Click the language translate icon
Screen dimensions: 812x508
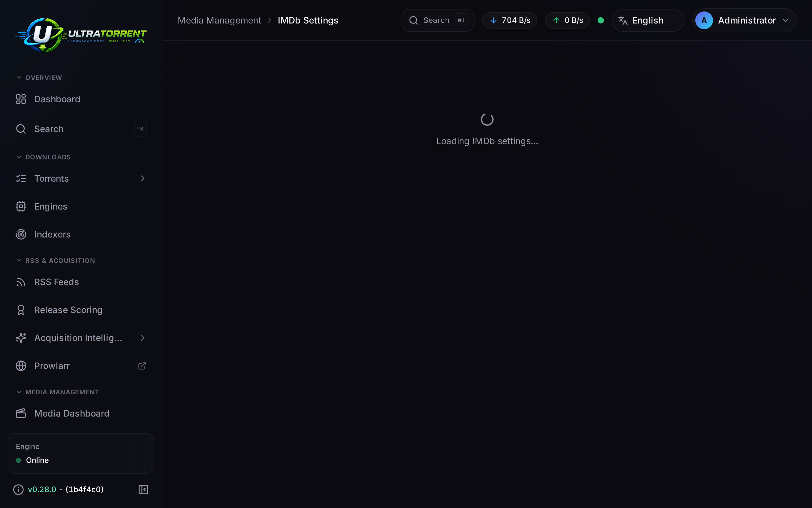(x=623, y=21)
